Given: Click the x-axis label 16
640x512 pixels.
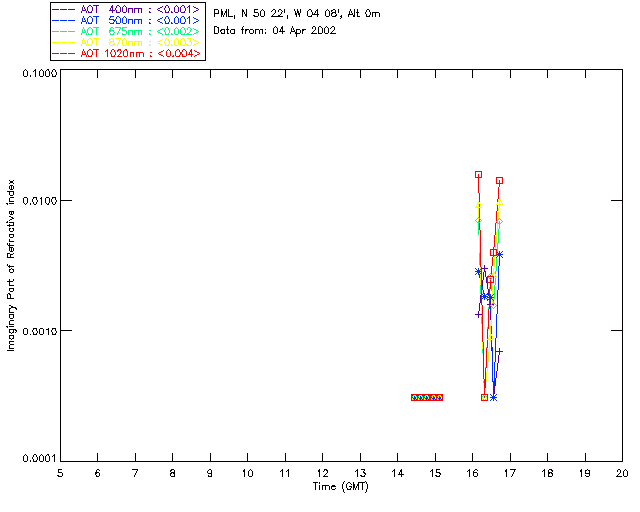Looking at the screenshot, I should coord(473,474).
